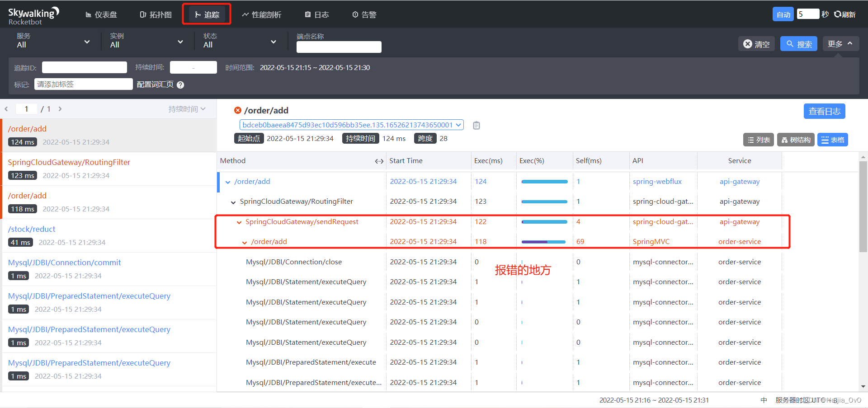Open the trace ID selector dropdown
The image size is (868, 408).
[x=351, y=125]
